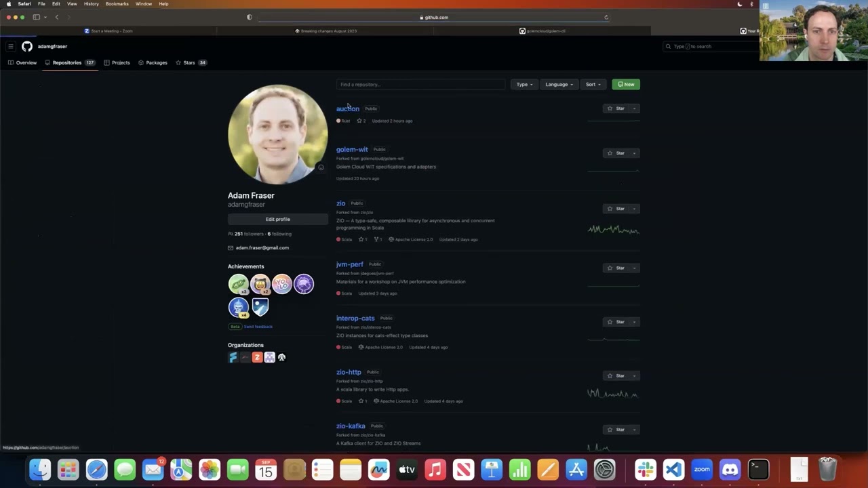Expand star list dropdown for zio
This screenshot has width=868, height=488.
coord(635,209)
